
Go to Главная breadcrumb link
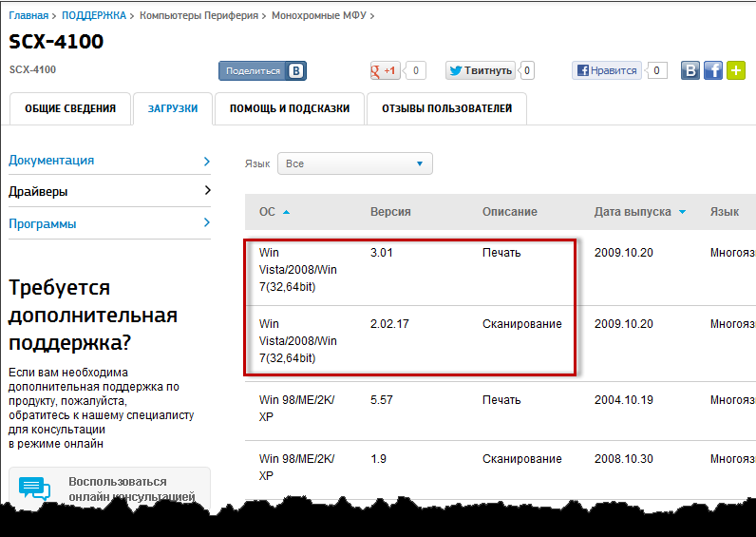click(28, 15)
